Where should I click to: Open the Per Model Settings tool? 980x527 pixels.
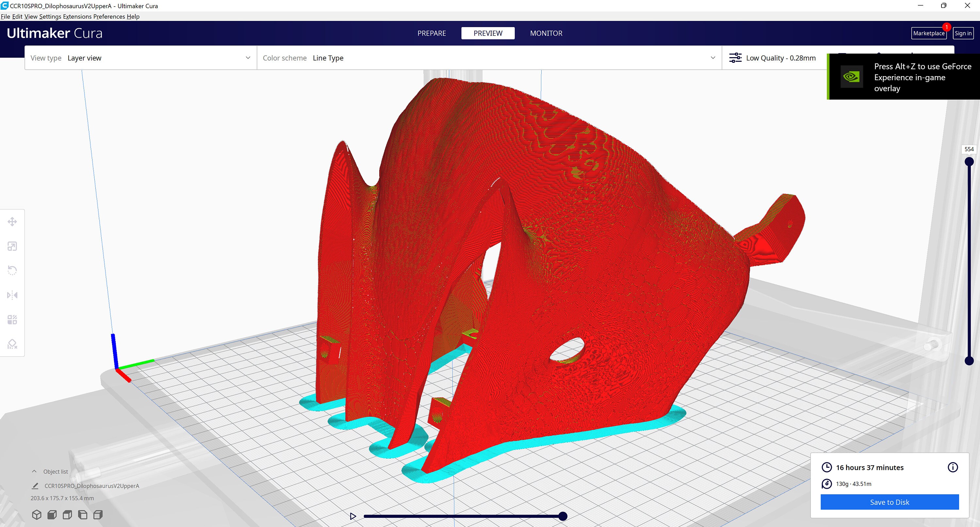pyautogui.click(x=12, y=319)
